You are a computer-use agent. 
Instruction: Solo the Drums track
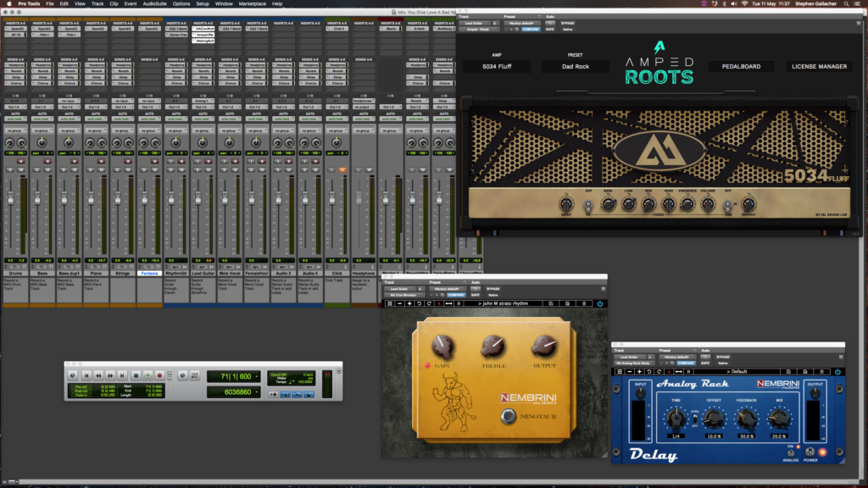click(10, 169)
